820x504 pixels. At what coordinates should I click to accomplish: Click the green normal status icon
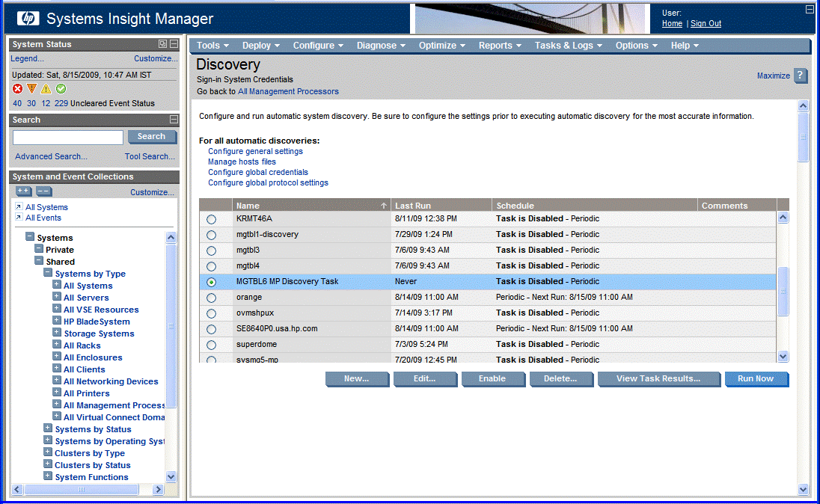click(x=61, y=89)
